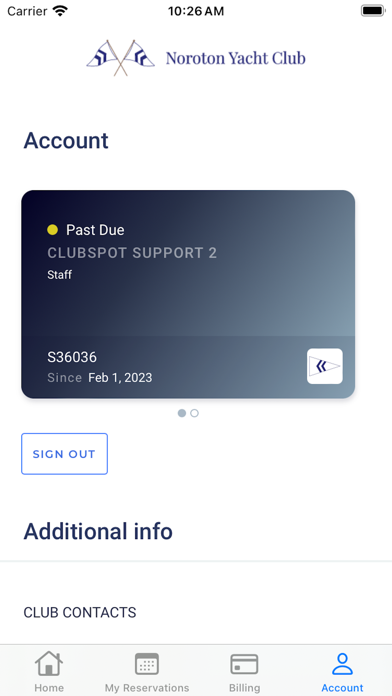Switch to the Billing tab label
Viewport: 392px width, 696px height.
tap(244, 688)
